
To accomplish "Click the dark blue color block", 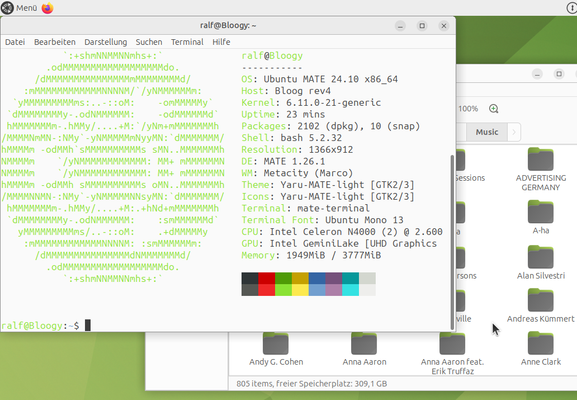I will 317,278.
